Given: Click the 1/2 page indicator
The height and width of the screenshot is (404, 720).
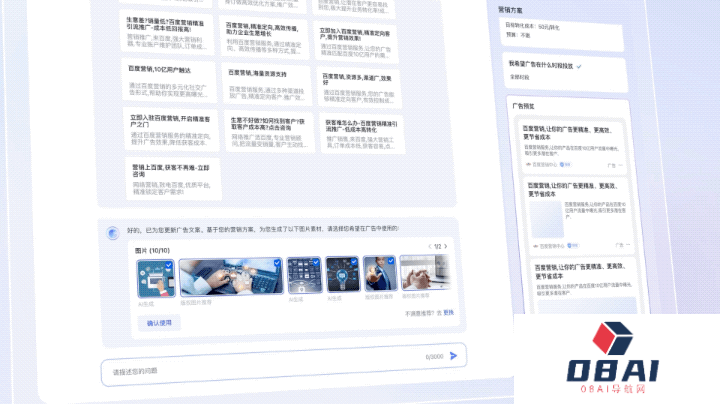Looking at the screenshot, I should point(438,247).
